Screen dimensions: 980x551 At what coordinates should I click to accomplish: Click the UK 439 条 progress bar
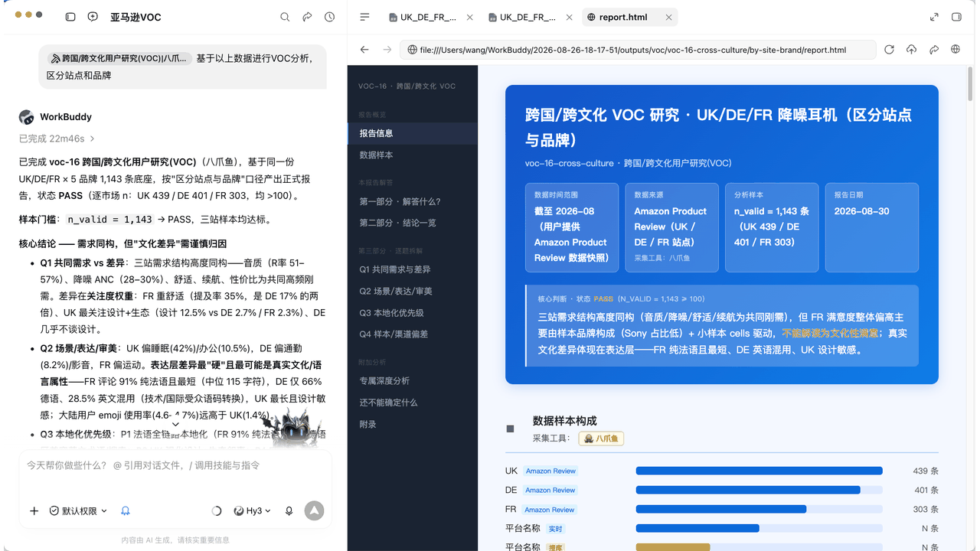coord(759,471)
